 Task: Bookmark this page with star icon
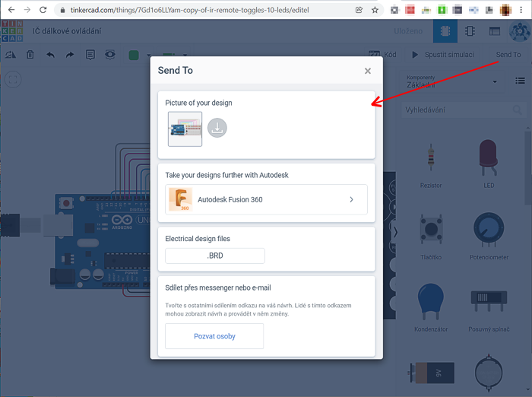375,10
